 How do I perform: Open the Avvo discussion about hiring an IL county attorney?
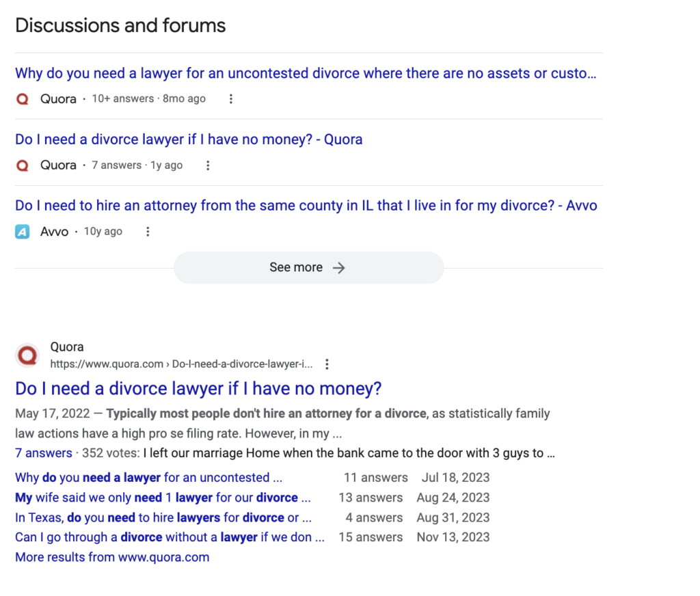pos(306,206)
